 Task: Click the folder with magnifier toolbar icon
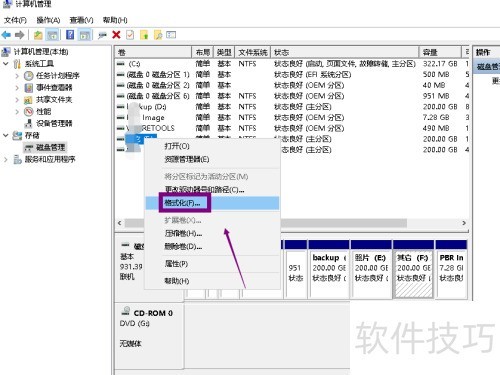158,35
